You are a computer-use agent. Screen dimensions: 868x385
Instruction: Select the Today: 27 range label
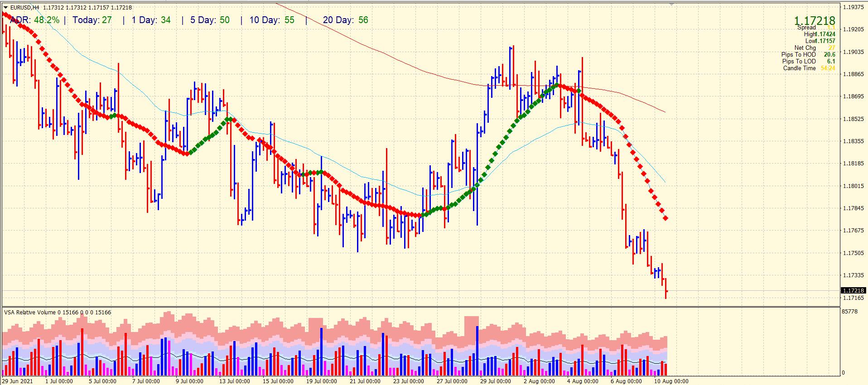pyautogui.click(x=92, y=20)
